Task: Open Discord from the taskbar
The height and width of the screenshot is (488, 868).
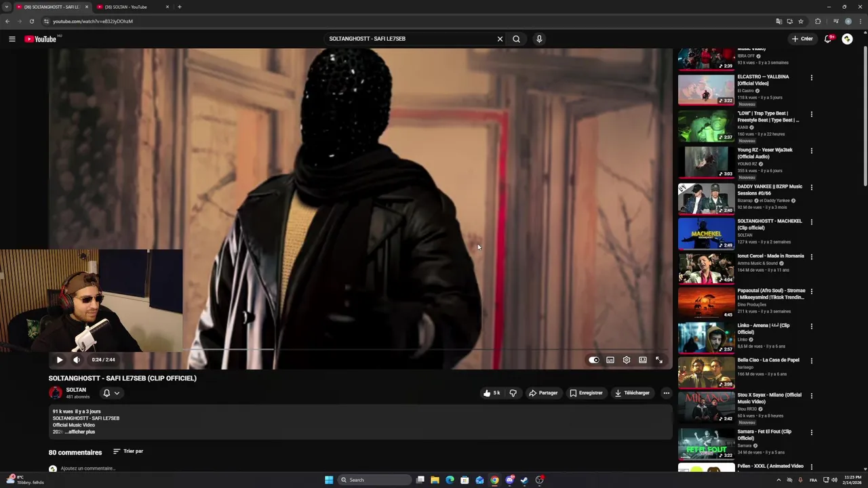Action: 509,480
